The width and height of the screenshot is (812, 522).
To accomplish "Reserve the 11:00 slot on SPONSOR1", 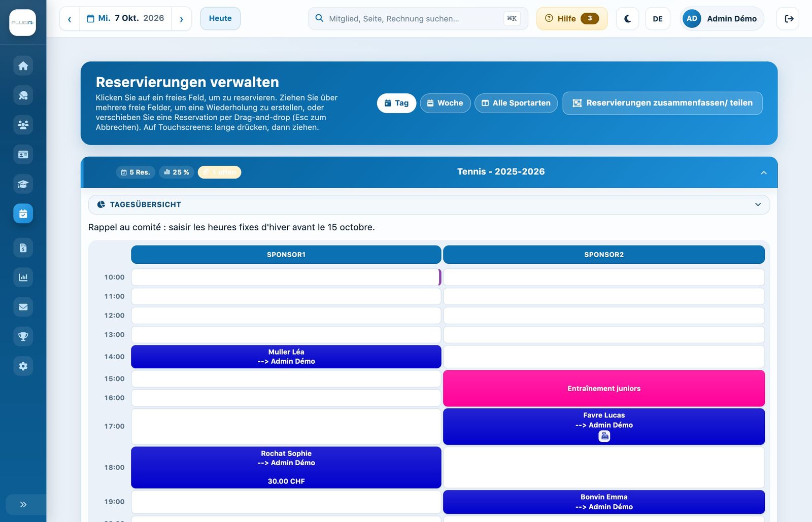I will pyautogui.click(x=286, y=296).
